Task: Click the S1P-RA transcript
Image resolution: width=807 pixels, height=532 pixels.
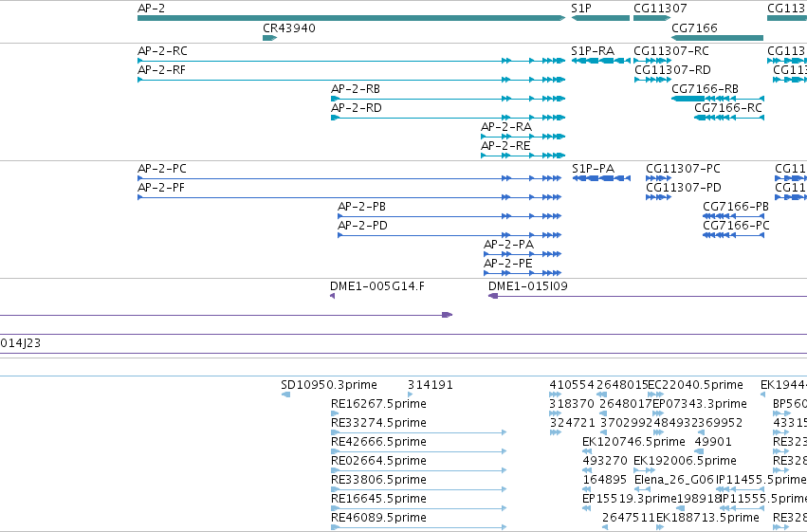Action: tap(600, 61)
